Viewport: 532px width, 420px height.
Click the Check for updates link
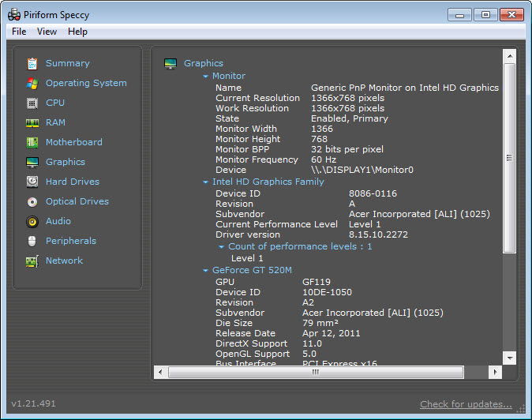(x=466, y=404)
